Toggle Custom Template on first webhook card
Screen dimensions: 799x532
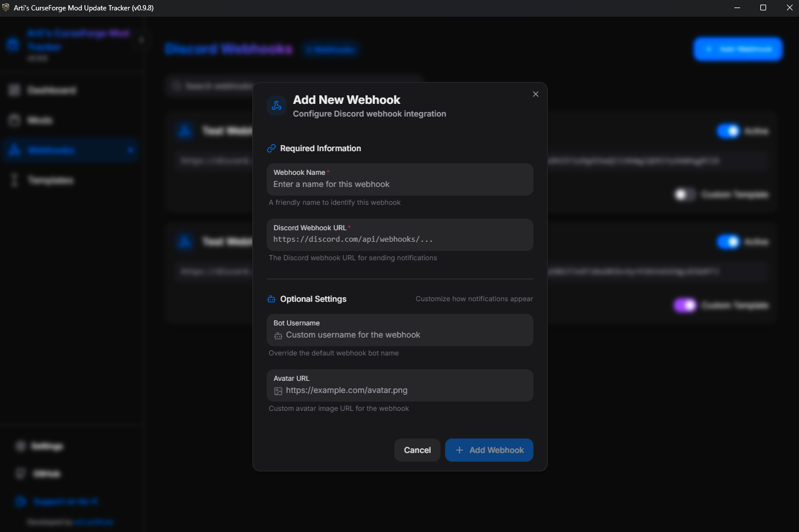(x=685, y=194)
